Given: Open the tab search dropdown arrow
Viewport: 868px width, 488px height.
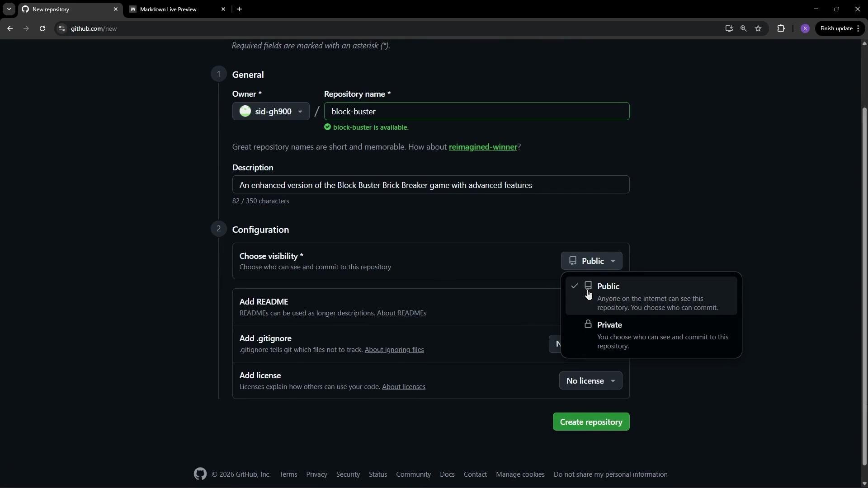Looking at the screenshot, I should coord(9,9).
